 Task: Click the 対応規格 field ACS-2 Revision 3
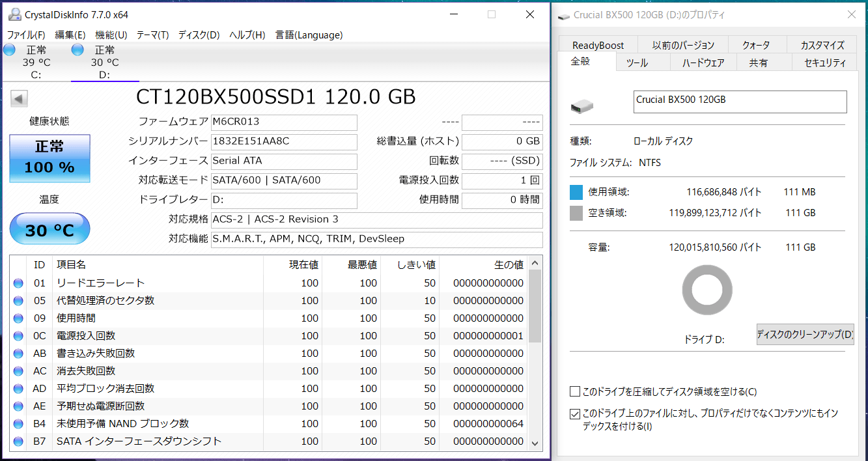377,220
